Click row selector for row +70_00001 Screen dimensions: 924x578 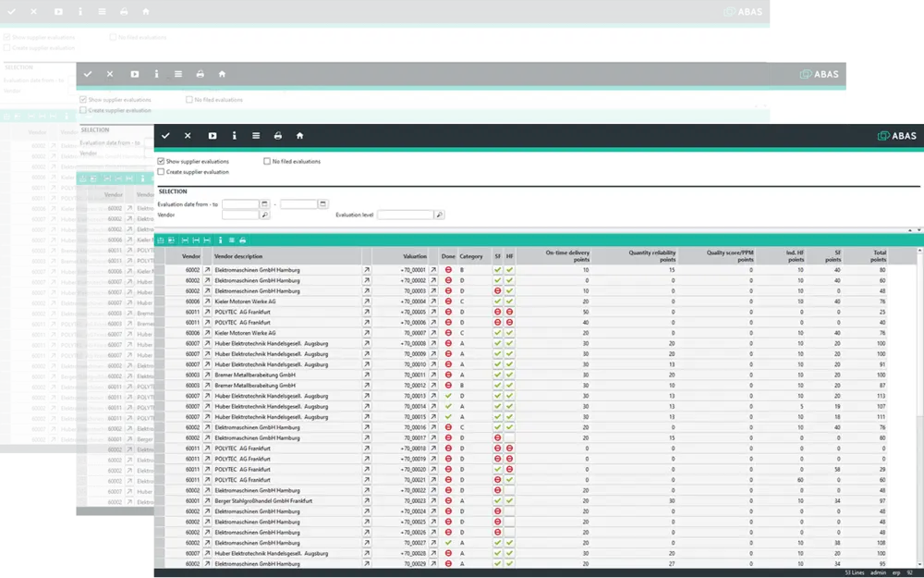coord(159,270)
